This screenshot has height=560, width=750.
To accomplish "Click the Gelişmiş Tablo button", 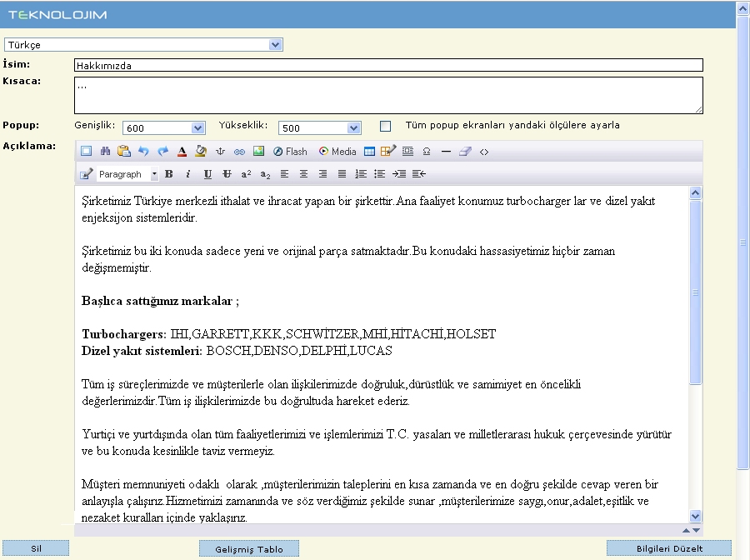I will click(x=249, y=549).
